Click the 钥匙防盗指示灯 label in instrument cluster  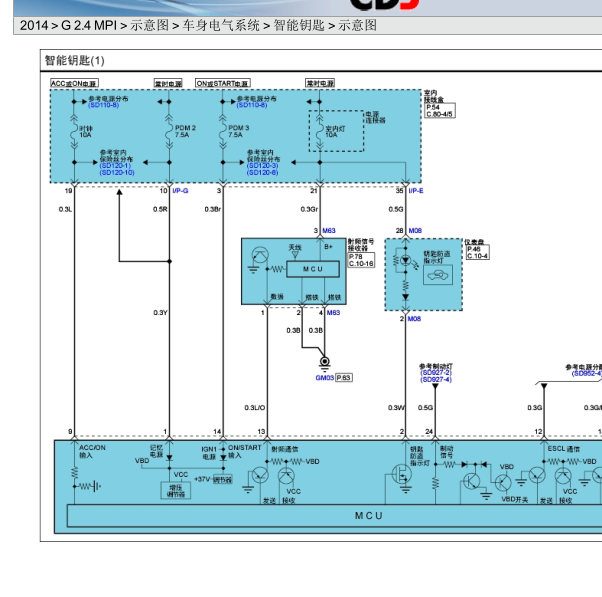[x=437, y=257]
